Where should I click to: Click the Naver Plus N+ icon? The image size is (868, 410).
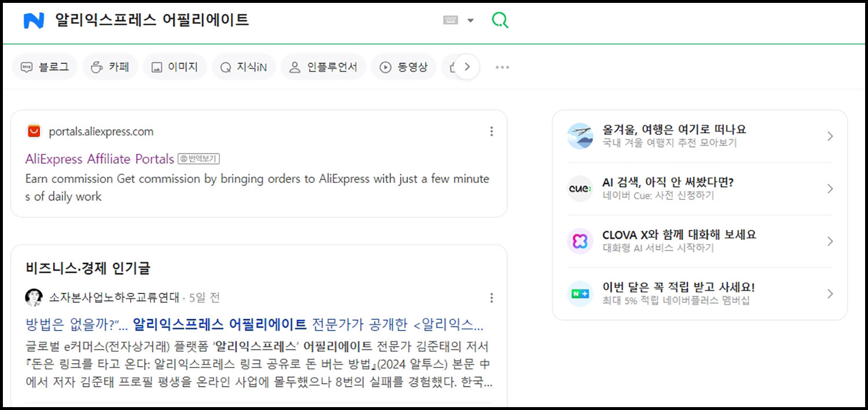coord(580,294)
